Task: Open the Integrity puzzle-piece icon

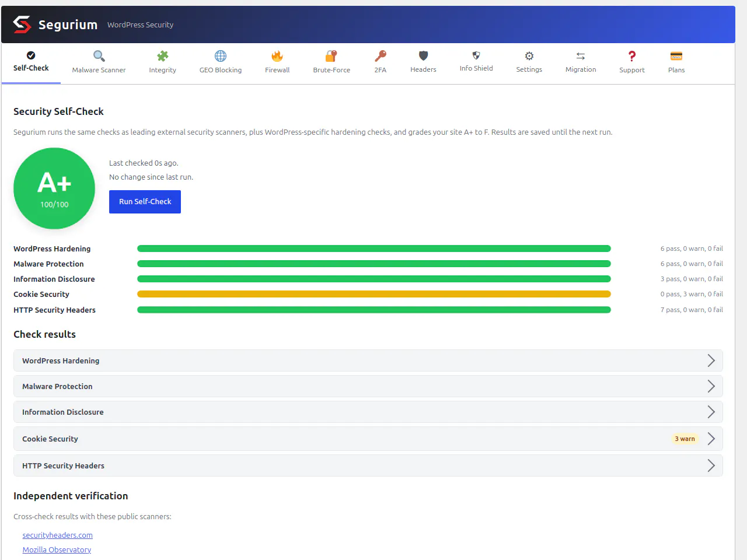Action: pos(163,56)
